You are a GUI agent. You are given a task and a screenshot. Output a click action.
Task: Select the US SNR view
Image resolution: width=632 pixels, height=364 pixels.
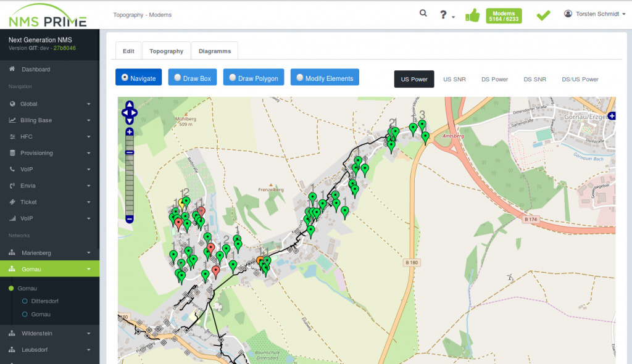454,79
